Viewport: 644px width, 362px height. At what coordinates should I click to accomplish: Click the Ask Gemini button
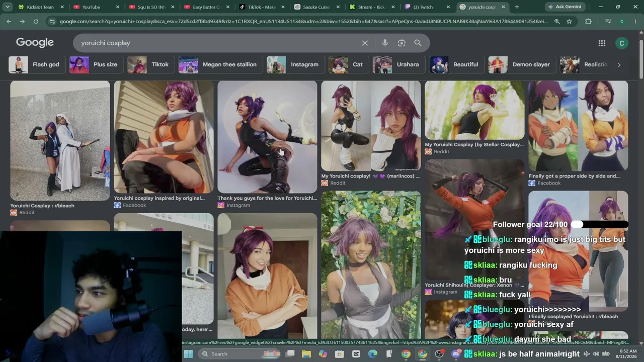pyautogui.click(x=564, y=7)
